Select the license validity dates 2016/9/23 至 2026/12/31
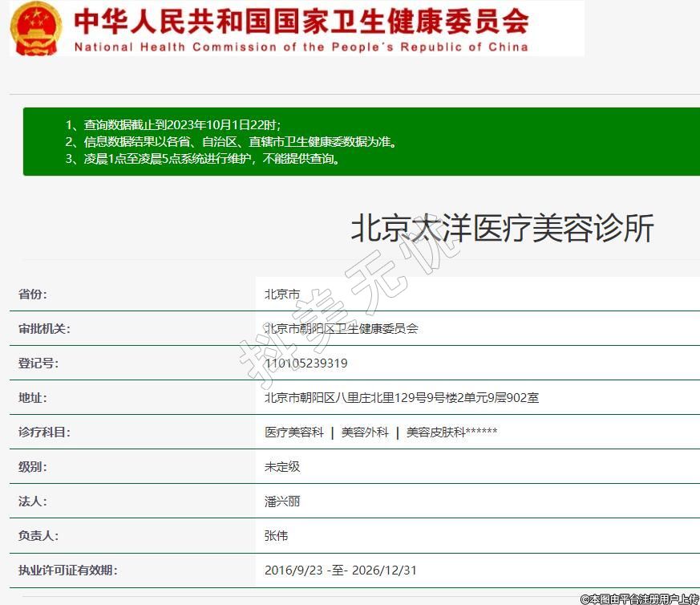Screen dimensions: 700x605 coord(341,570)
